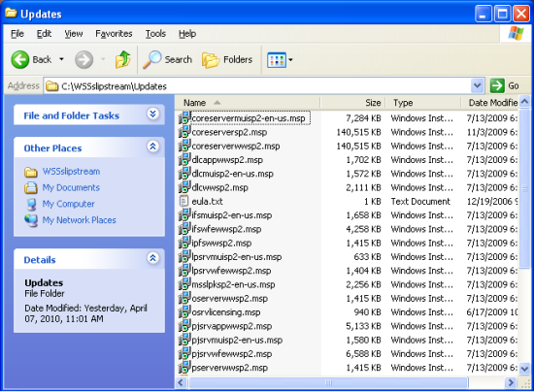Select file coreserverwwsp2.msp

tap(236, 146)
